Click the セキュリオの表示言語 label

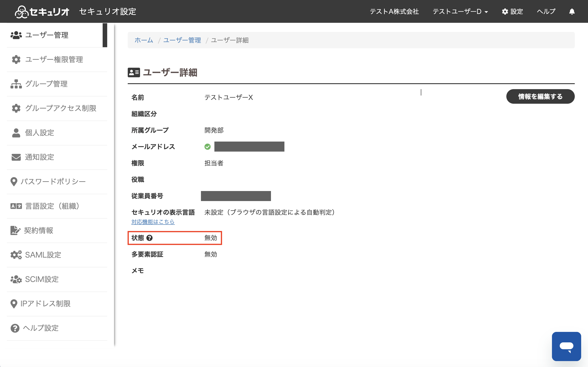[163, 212]
